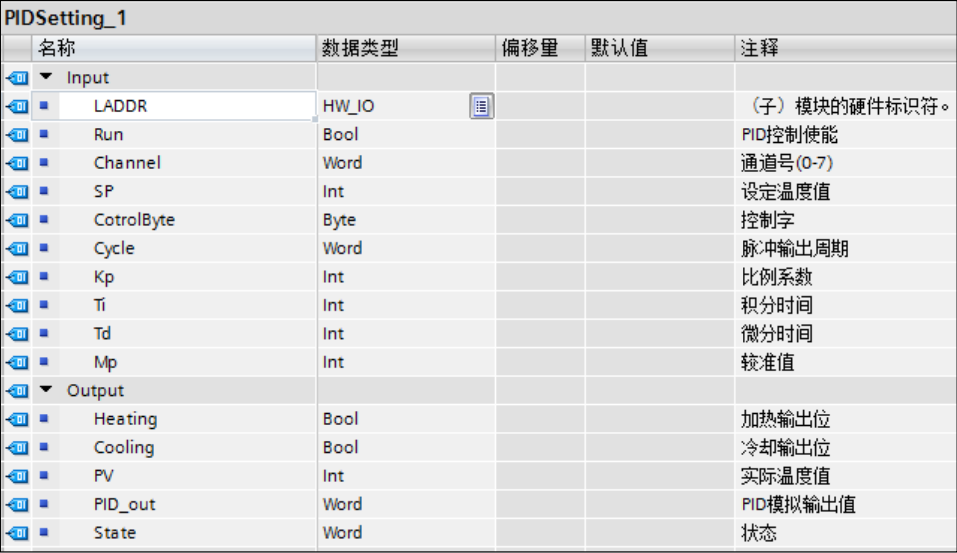Select the Kp parameter name
957x553 pixels.
coord(104,277)
